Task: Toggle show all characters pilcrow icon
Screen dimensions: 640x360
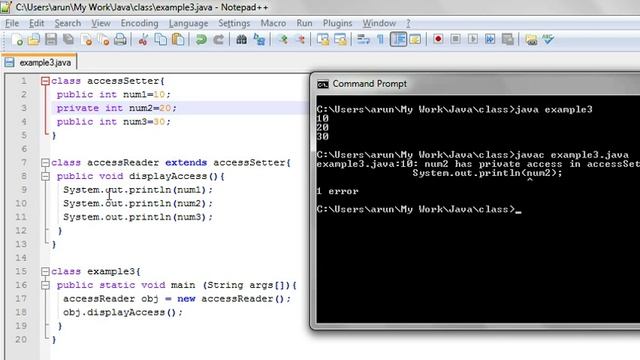Action: (380, 40)
